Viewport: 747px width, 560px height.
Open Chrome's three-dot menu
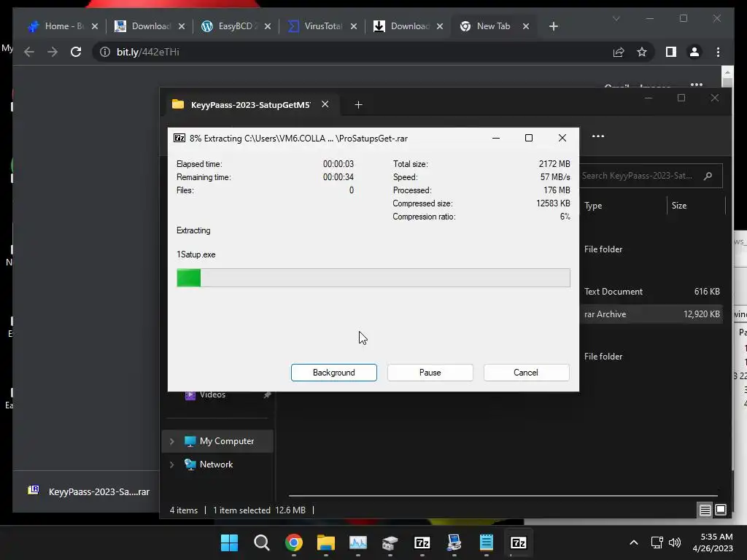coord(718,52)
